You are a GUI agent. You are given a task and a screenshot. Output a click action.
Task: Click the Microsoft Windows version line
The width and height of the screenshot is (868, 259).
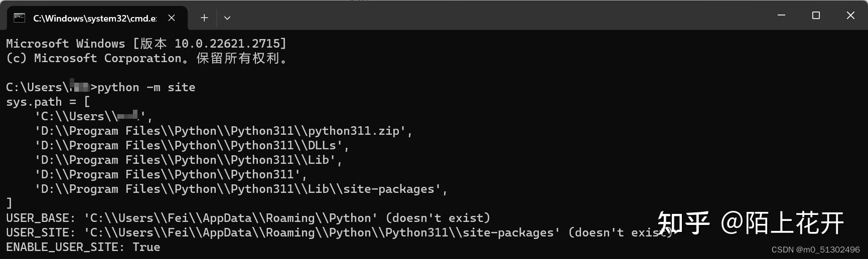(x=146, y=44)
